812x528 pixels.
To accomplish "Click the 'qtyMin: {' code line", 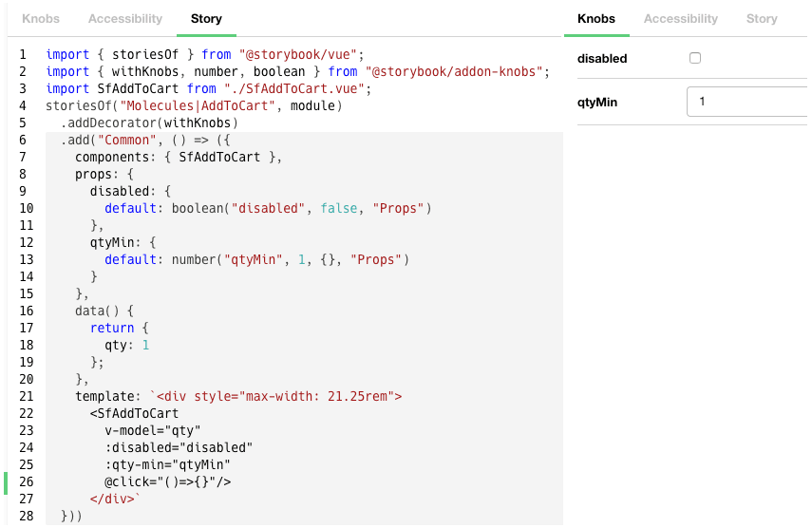I will click(123, 242).
